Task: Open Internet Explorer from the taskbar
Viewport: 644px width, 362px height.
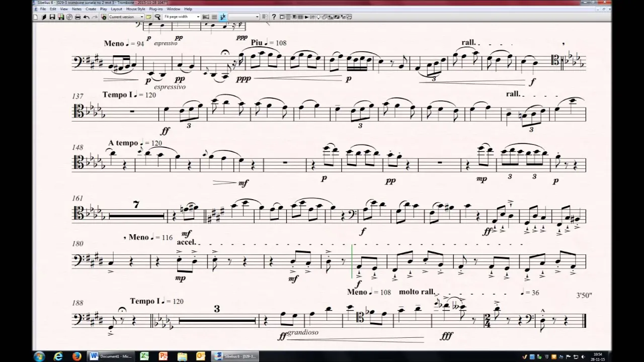Action: point(58,356)
